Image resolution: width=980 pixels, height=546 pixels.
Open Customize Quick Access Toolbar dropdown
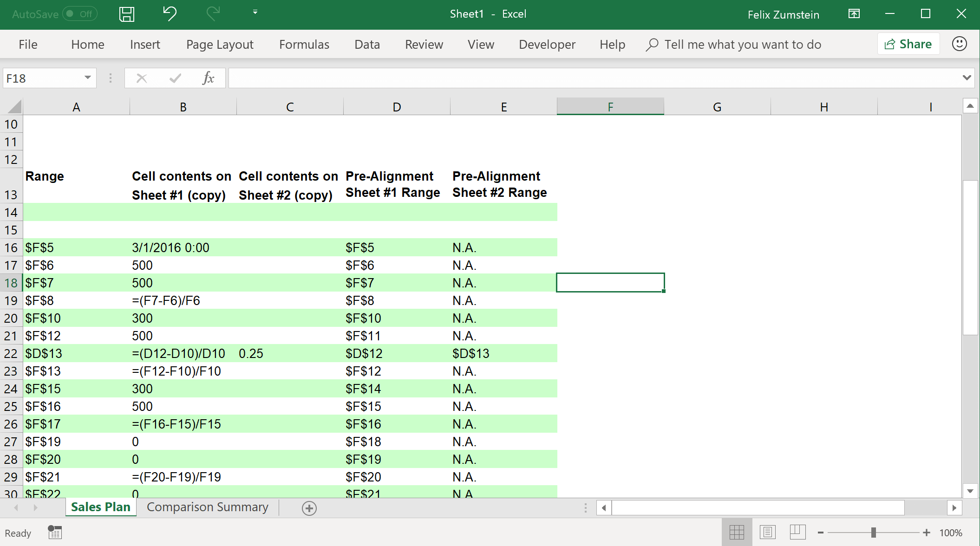255,13
